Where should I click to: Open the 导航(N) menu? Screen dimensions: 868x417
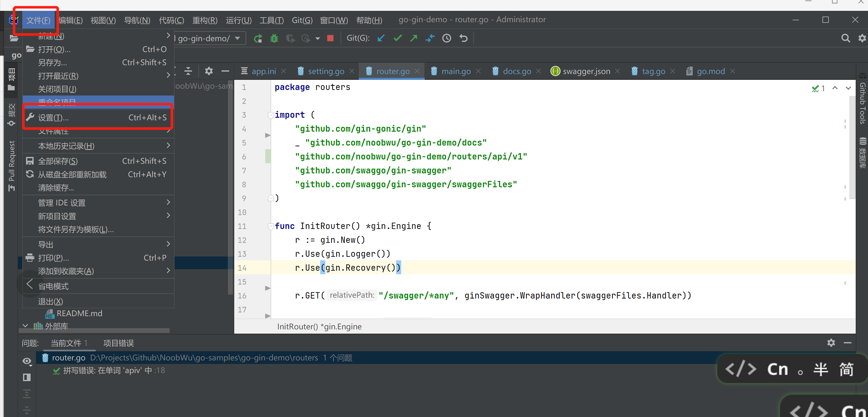(x=137, y=20)
